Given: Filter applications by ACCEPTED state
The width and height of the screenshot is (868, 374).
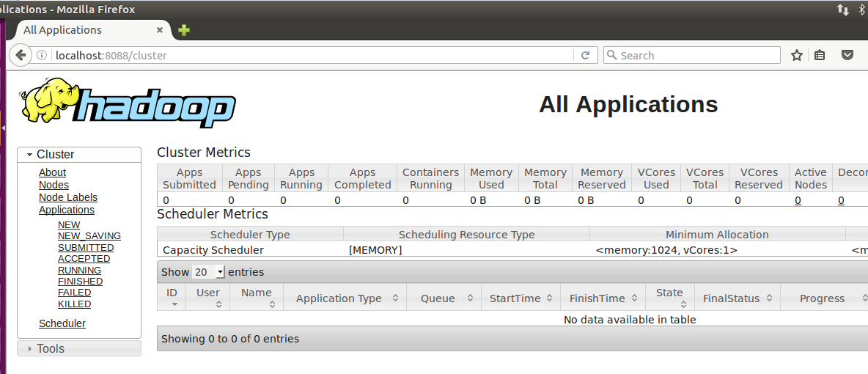Looking at the screenshot, I should tap(84, 259).
